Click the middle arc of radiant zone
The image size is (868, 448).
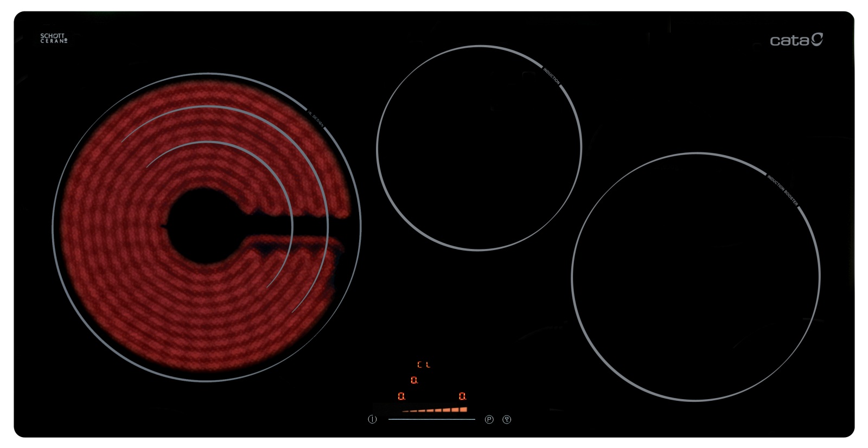pyautogui.click(x=217, y=107)
